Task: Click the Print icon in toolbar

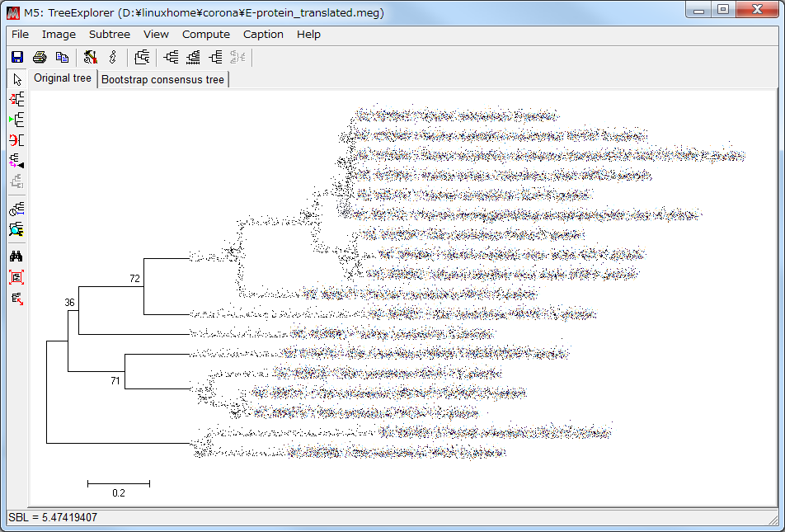Action: point(39,57)
